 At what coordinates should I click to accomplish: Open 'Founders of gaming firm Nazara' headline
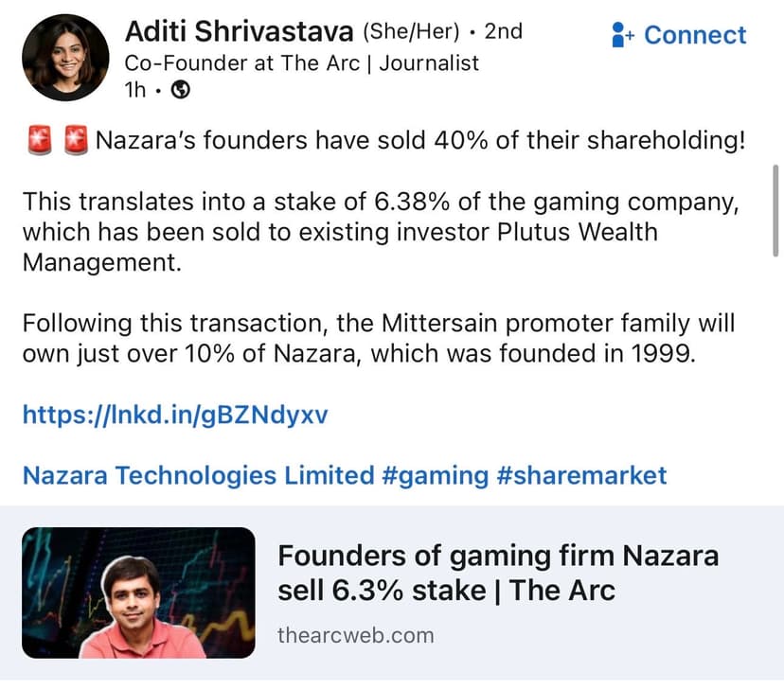point(498,573)
